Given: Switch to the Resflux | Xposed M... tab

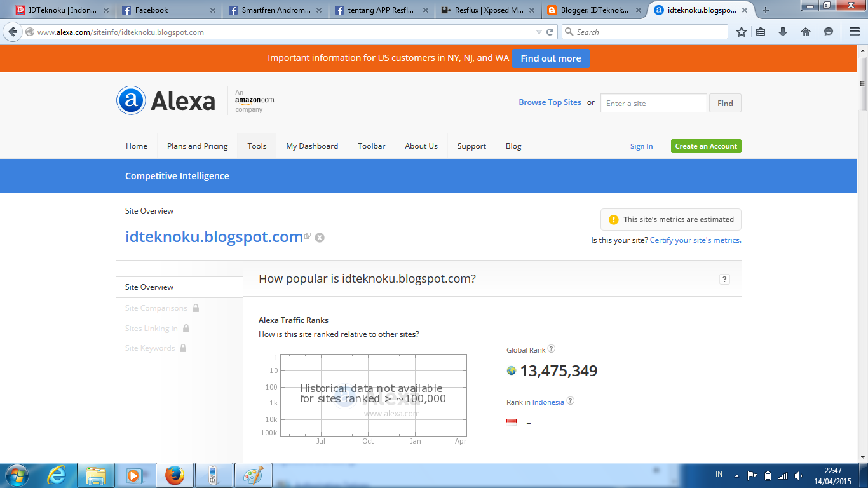Looking at the screenshot, I should (488, 10).
